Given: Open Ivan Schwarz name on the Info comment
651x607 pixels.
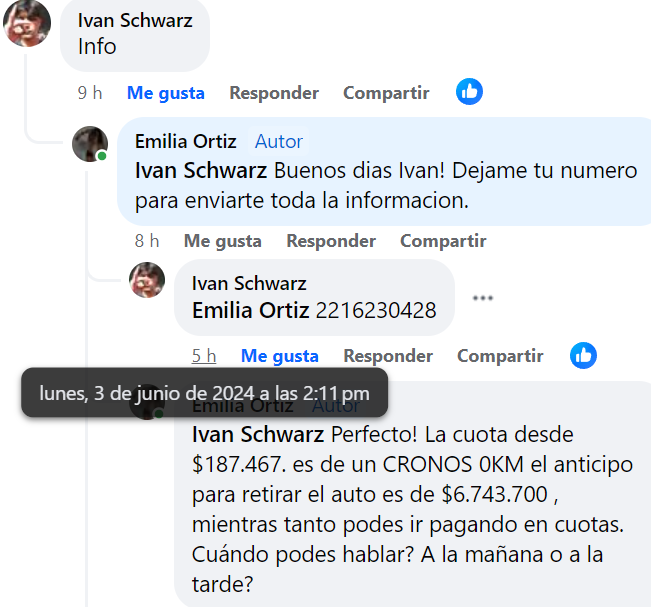Looking at the screenshot, I should 135,20.
